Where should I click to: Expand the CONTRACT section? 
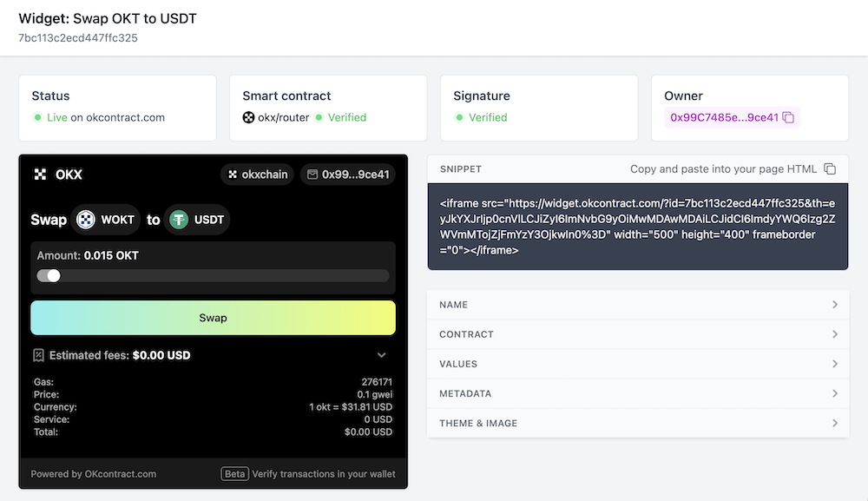[638, 334]
